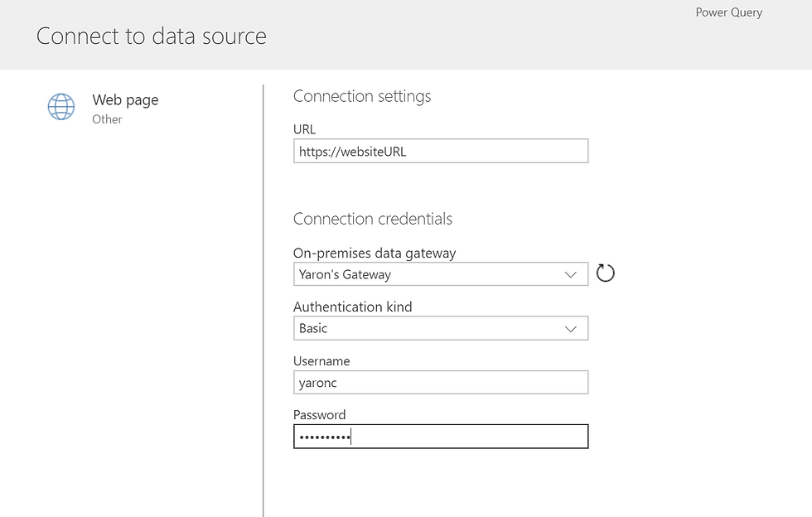Click the Other category label
The image size is (812, 517).
pos(107,119)
